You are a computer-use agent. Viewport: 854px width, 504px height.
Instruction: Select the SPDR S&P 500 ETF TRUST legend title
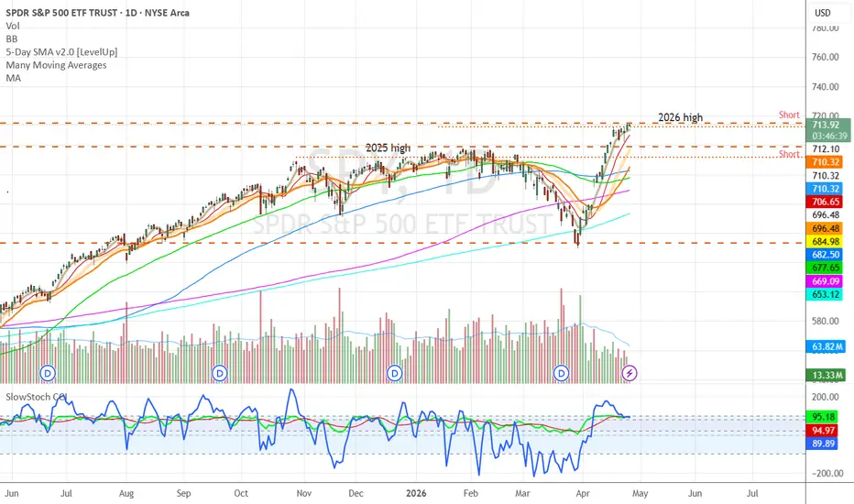pyautogui.click(x=97, y=13)
